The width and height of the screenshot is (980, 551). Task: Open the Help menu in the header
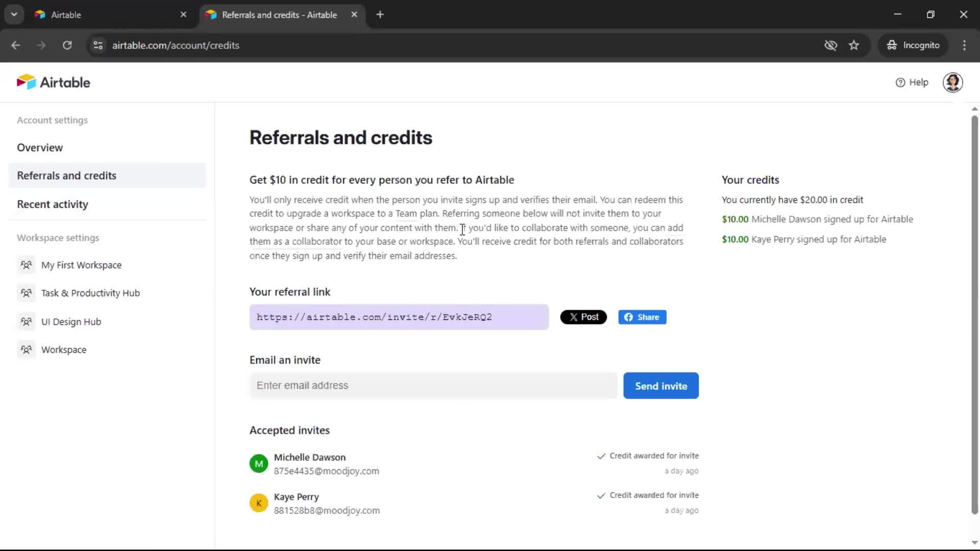[912, 82]
